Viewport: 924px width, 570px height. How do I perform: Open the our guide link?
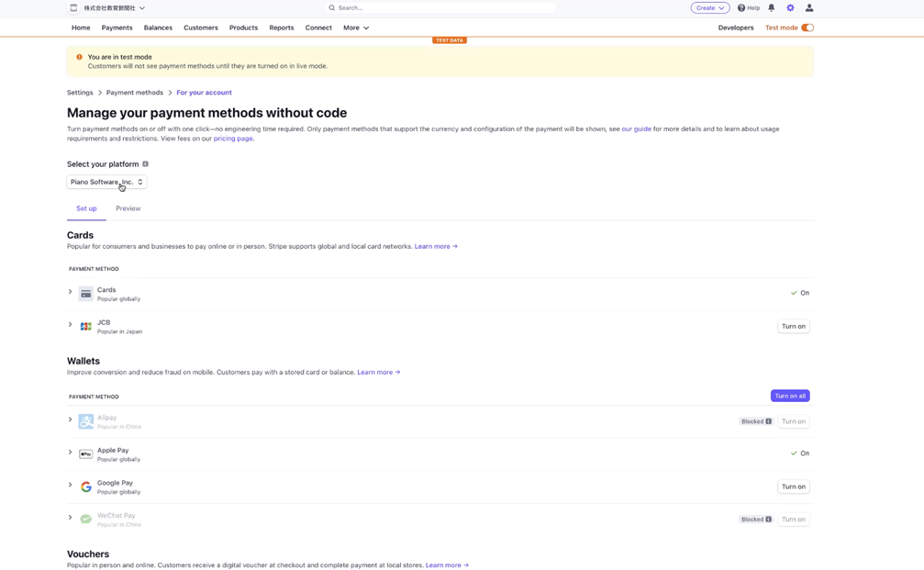coord(636,129)
